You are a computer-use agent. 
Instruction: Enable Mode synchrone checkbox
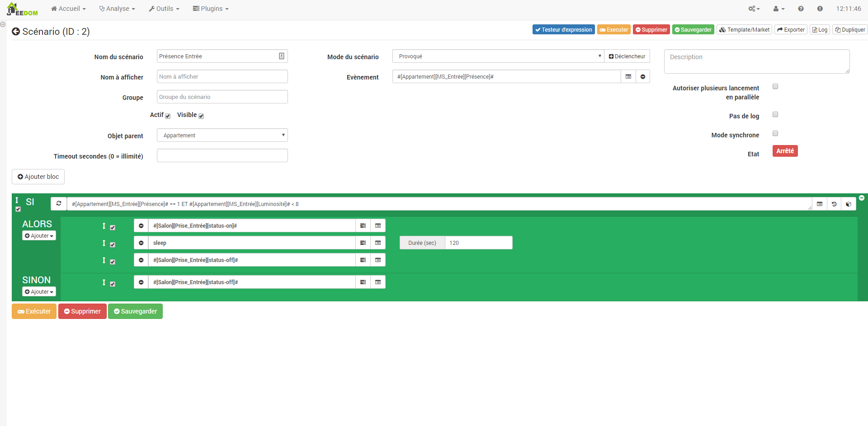click(775, 133)
